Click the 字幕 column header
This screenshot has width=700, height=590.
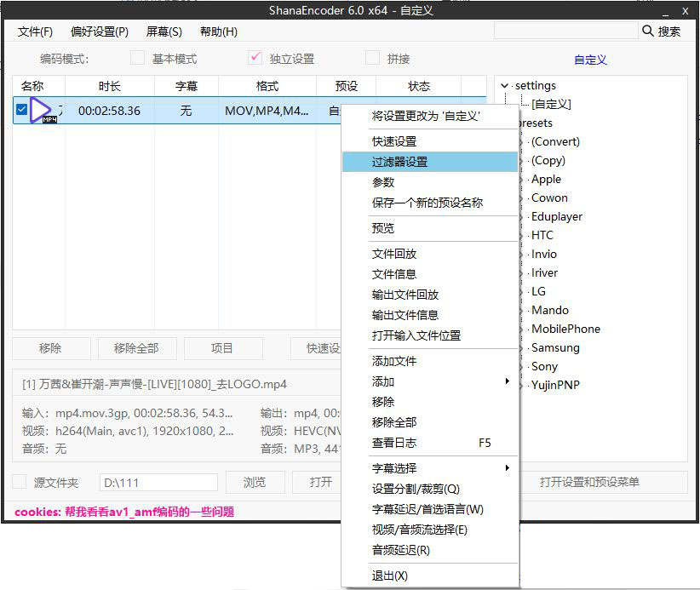(186, 86)
